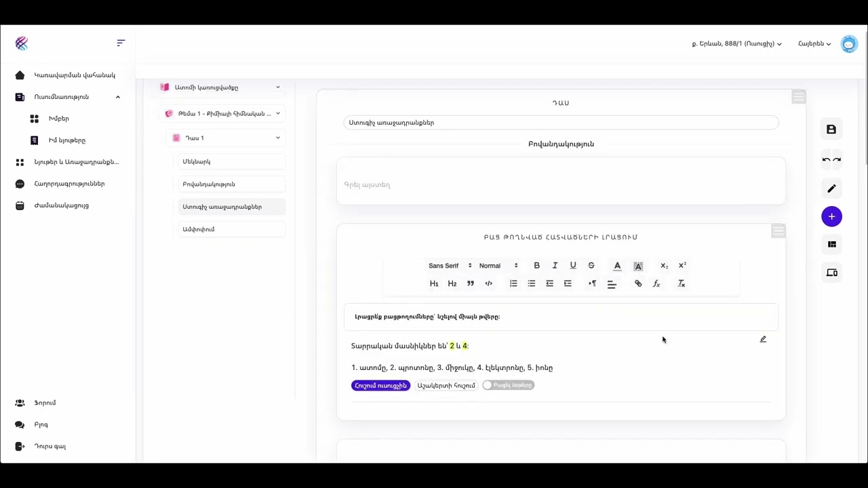Open Ժամանակացույց schedule menu item
This screenshot has height=488, width=868.
coord(61,205)
